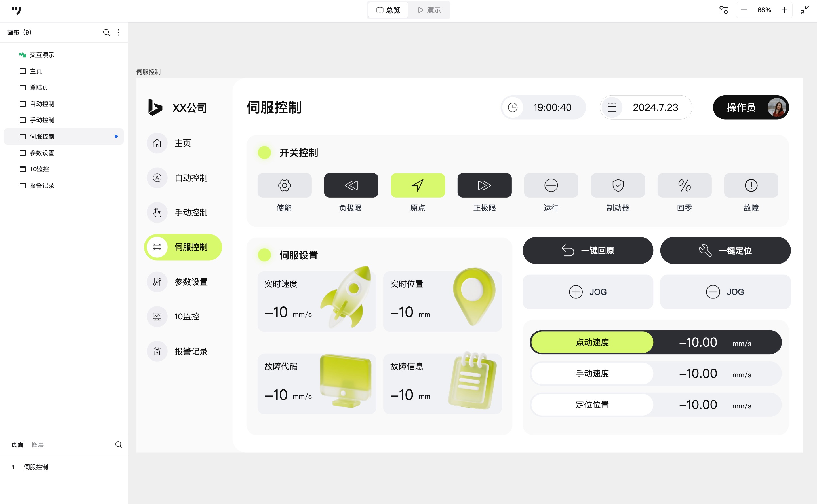Select 交互演示 in the canvas list
Image resolution: width=817 pixels, height=504 pixels.
click(x=64, y=55)
